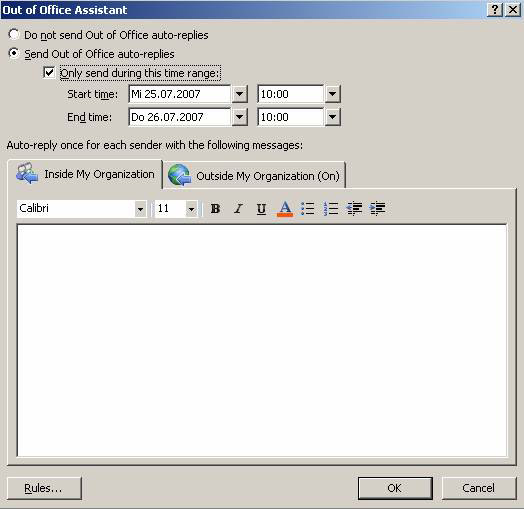Click the Calibri font name field
The image size is (524, 509).
[76, 209]
